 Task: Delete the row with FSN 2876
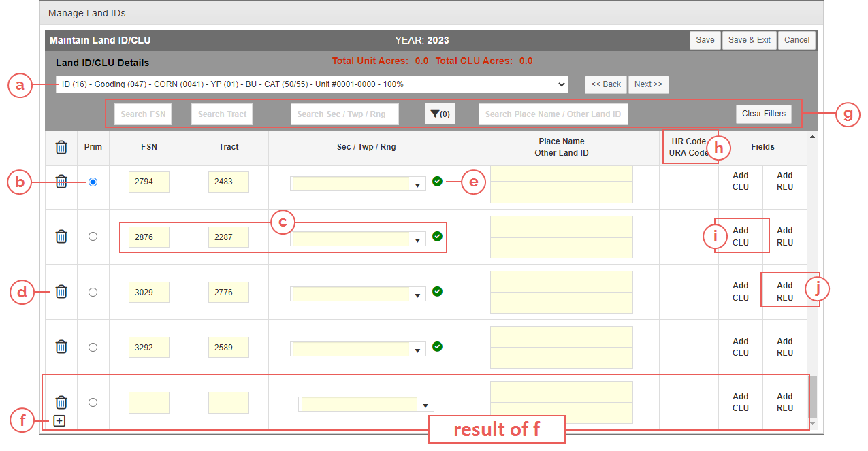tap(61, 236)
